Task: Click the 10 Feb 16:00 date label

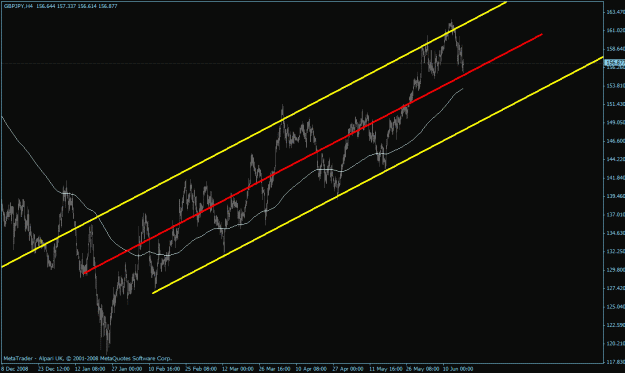Action: pyautogui.click(x=164, y=369)
